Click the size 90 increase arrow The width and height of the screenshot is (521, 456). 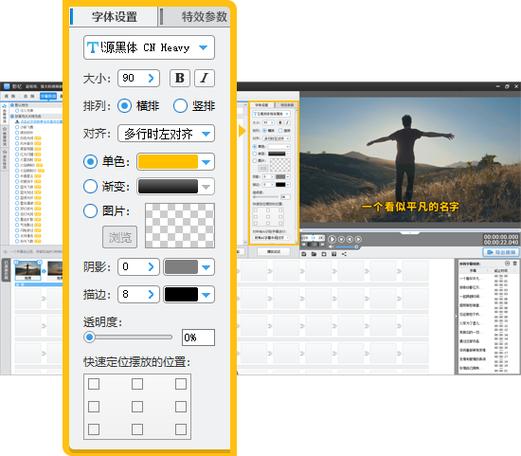(151, 78)
